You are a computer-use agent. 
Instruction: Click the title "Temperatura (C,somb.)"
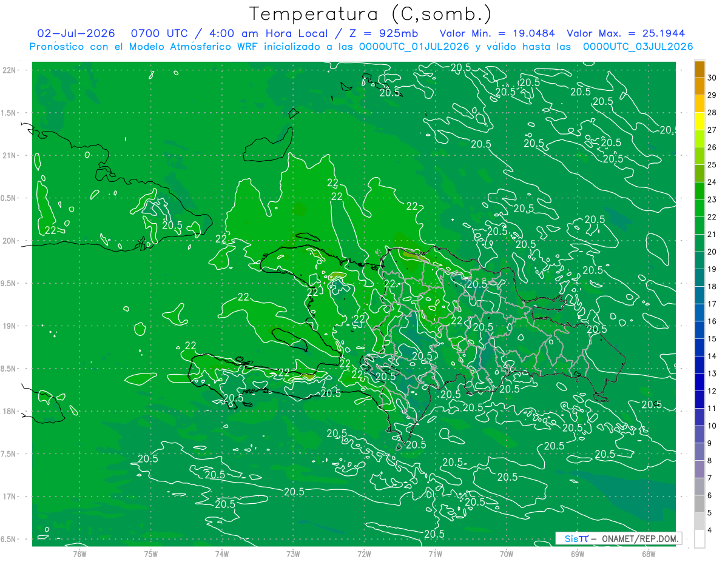point(371,14)
